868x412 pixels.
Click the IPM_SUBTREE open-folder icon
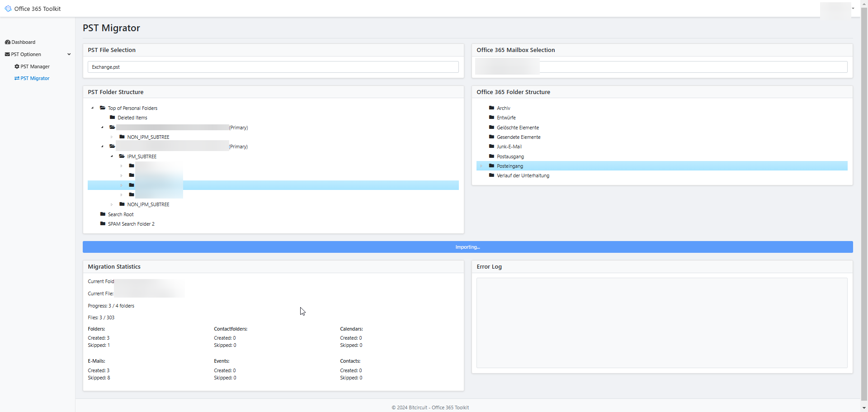[x=122, y=156]
